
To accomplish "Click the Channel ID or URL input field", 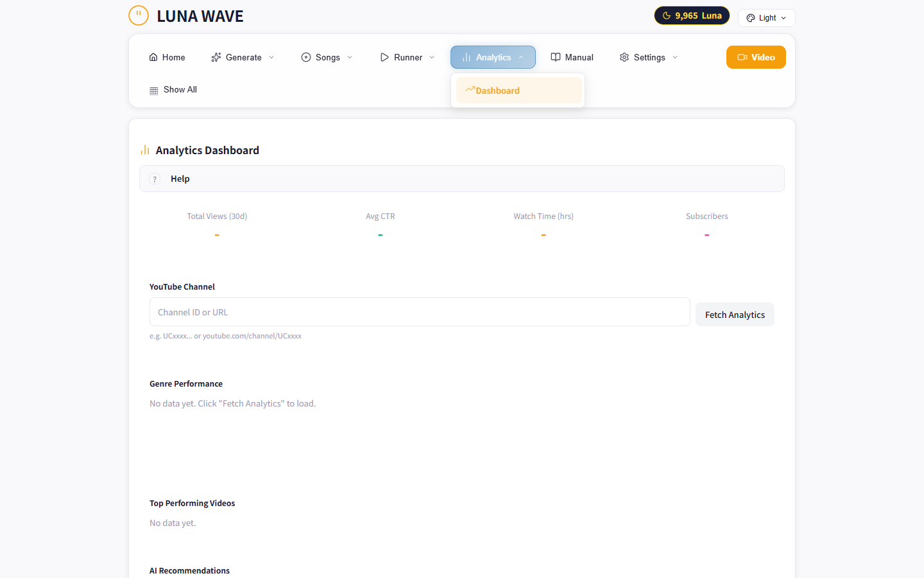I will coord(420,311).
